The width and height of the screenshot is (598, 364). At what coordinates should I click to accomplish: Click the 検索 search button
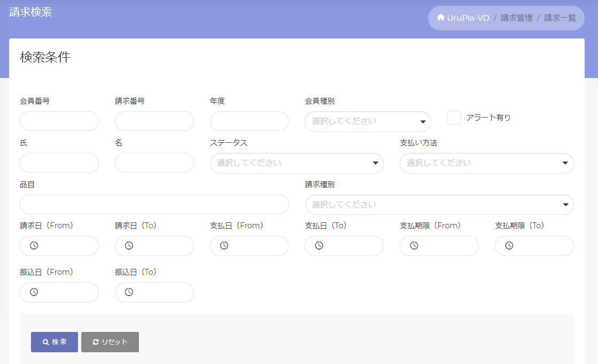point(54,342)
